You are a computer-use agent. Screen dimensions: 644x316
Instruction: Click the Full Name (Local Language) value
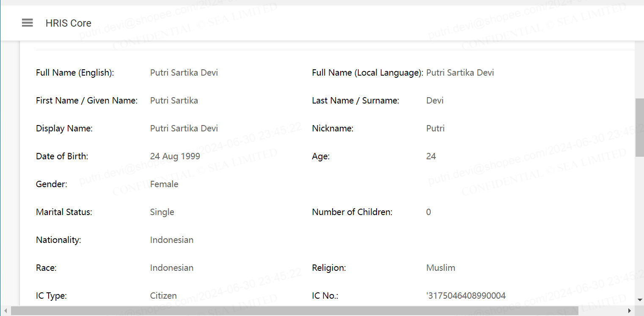point(460,73)
